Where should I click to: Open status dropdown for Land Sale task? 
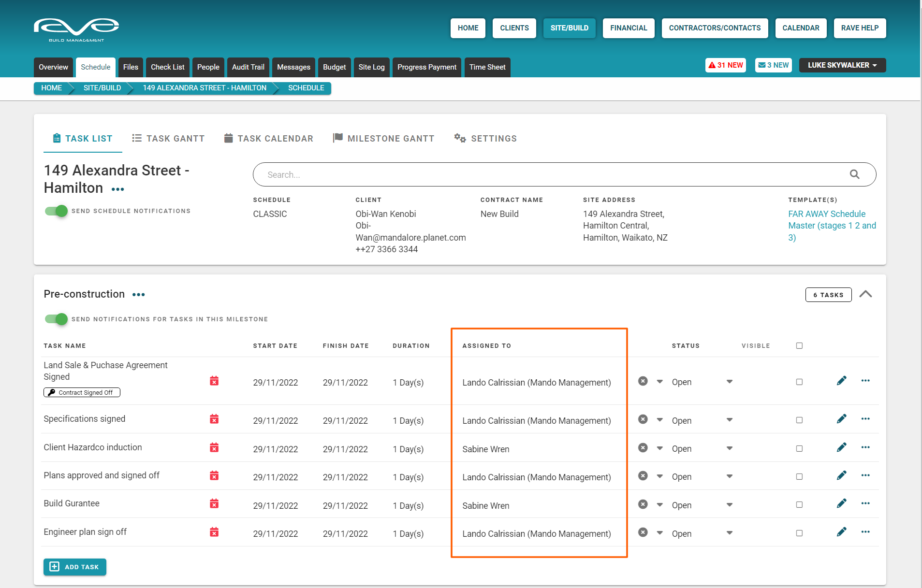click(729, 382)
